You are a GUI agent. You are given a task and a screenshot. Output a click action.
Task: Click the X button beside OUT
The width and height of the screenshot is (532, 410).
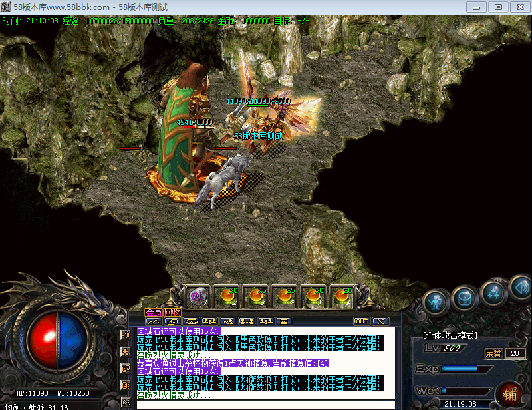pyautogui.click(x=380, y=321)
